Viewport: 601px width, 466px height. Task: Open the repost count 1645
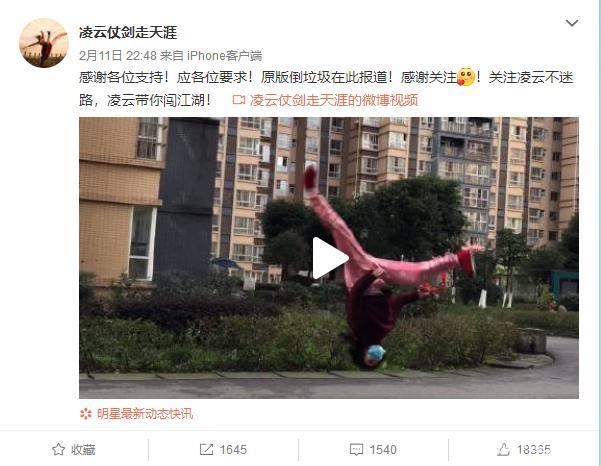point(233,450)
